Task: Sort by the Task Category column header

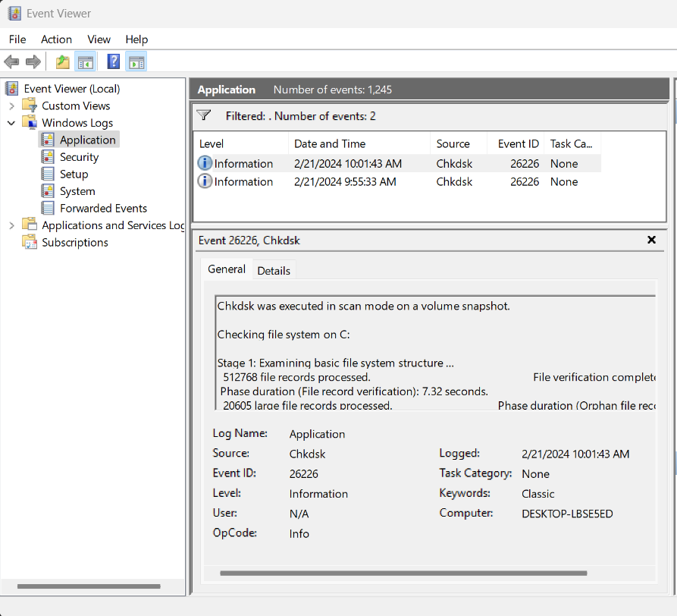Action: [x=572, y=144]
